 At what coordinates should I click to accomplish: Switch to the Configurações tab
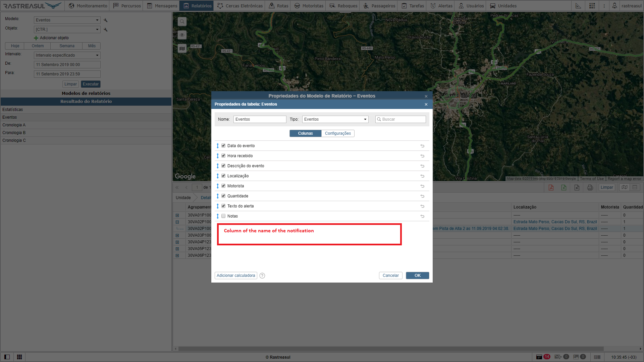coord(338,133)
